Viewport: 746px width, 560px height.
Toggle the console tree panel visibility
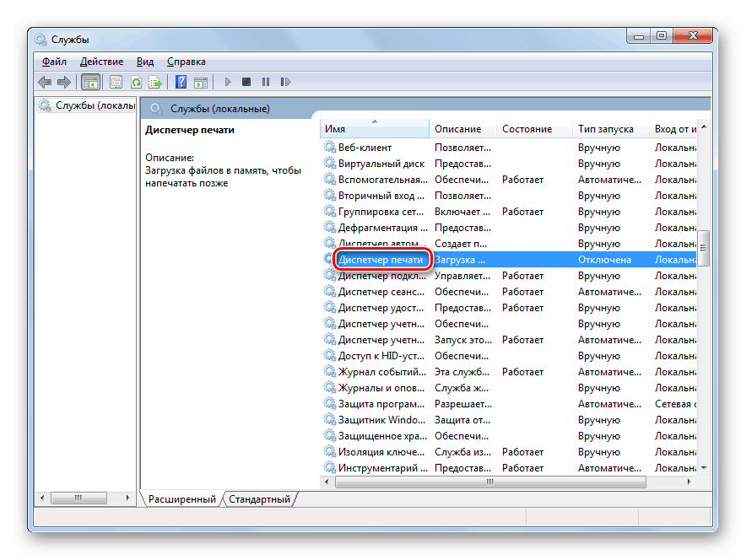tap(89, 82)
